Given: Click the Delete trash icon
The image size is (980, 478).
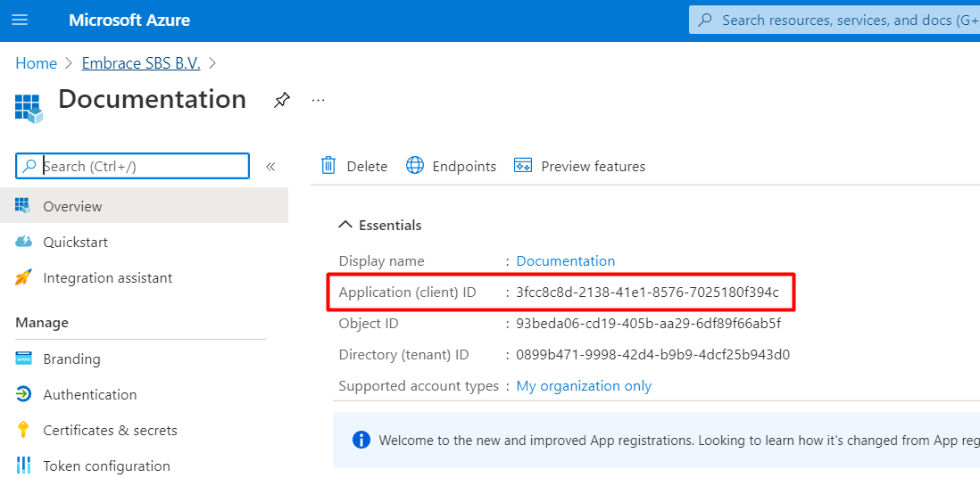Looking at the screenshot, I should [x=328, y=166].
